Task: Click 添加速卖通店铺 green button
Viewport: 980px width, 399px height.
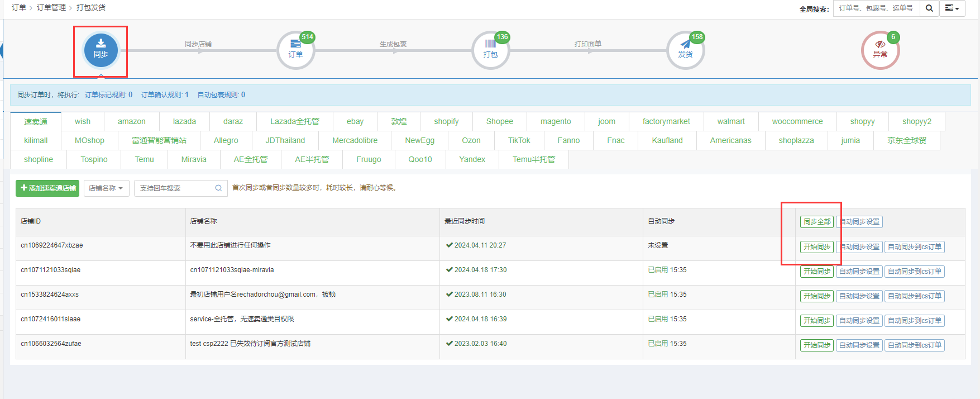Action: [47, 188]
